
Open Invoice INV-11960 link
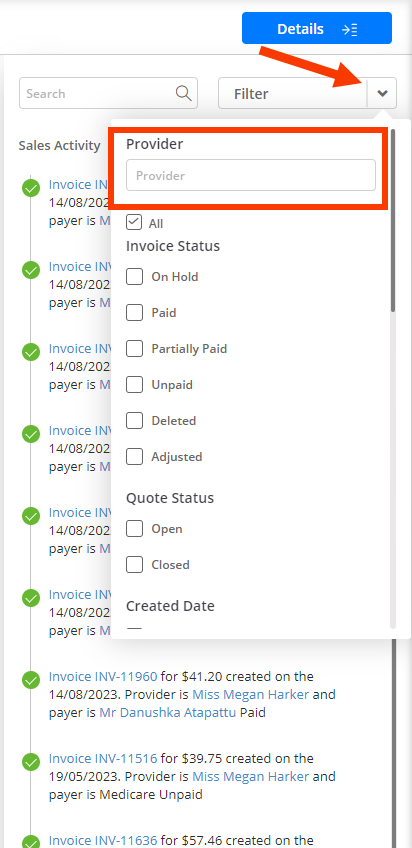tap(103, 677)
